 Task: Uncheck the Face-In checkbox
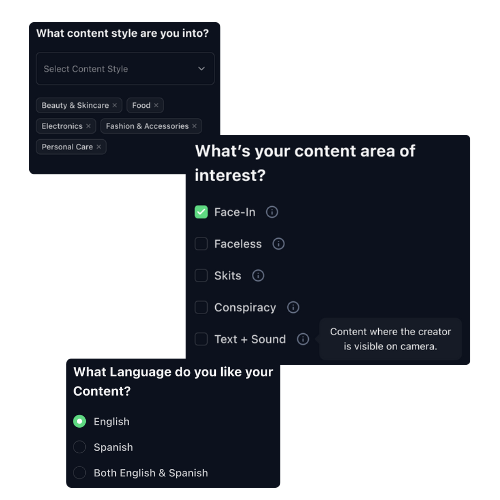pyautogui.click(x=201, y=212)
